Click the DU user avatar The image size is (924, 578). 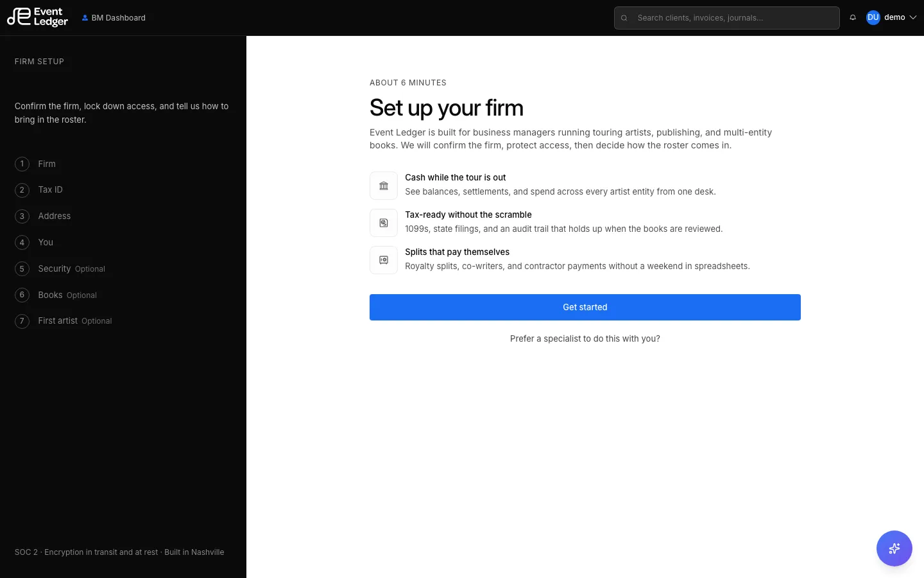(873, 18)
